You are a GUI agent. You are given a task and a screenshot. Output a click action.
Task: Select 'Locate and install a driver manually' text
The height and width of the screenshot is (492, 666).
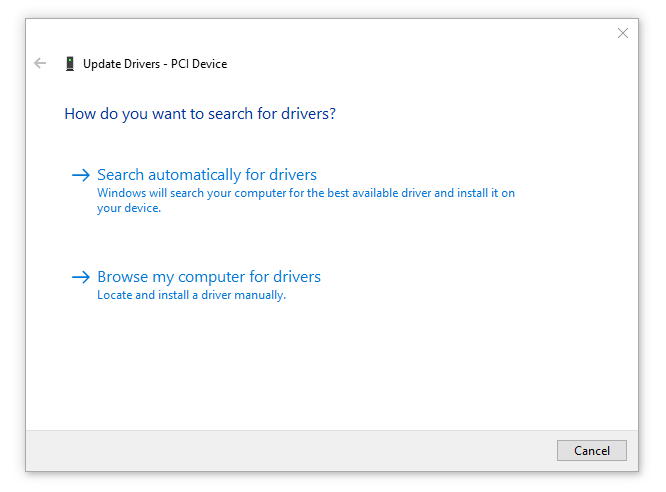[x=192, y=295]
